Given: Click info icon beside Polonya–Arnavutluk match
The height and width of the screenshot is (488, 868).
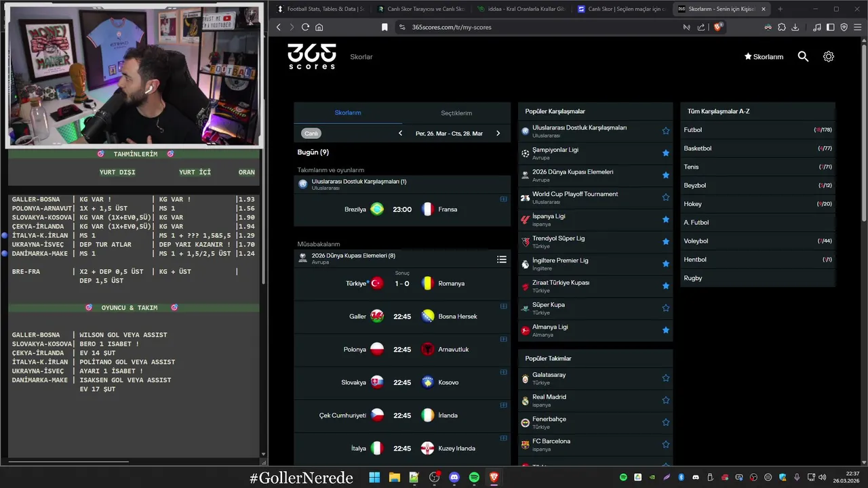Looking at the screenshot, I should coord(503,339).
